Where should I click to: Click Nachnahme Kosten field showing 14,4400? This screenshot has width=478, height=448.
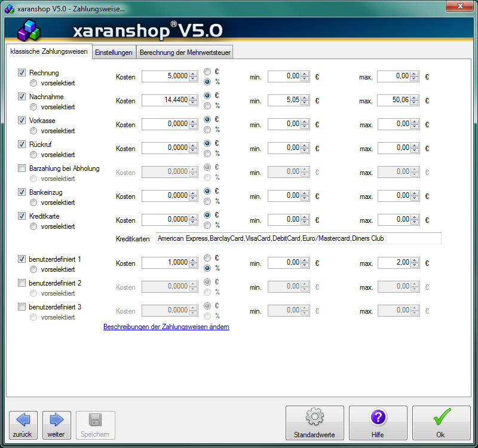(166, 100)
